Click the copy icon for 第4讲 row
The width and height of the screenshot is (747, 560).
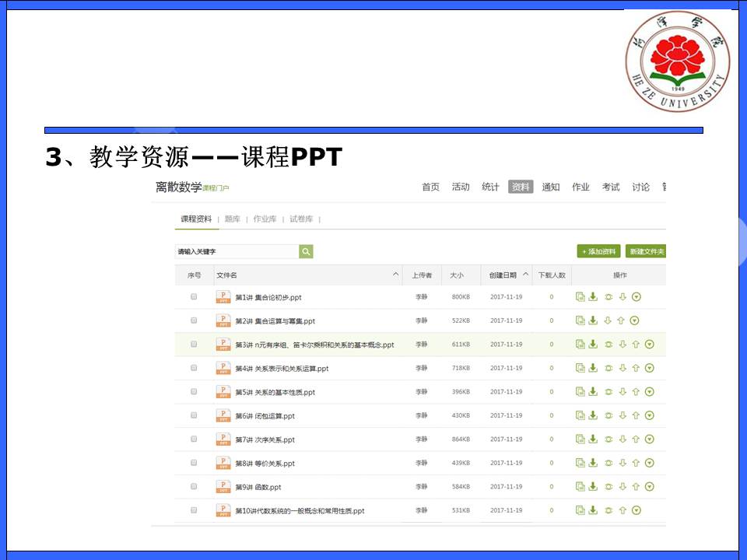[x=580, y=368]
